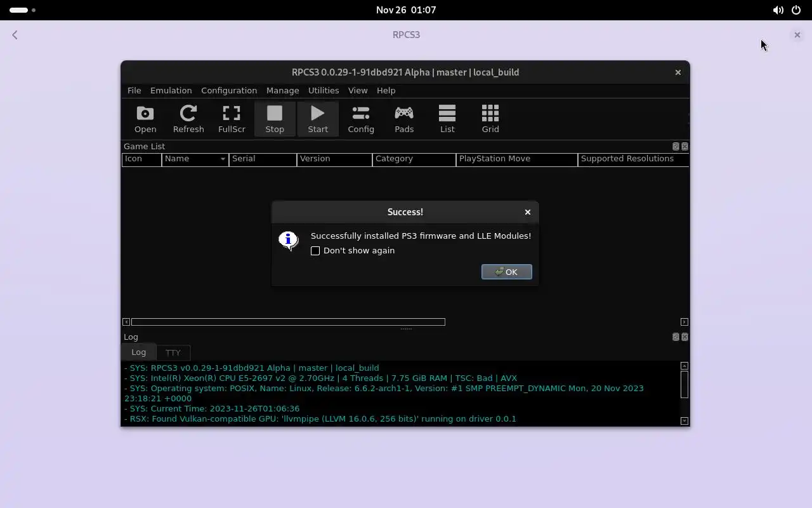This screenshot has height=508, width=812.
Task: Sort by the Serial column header
Action: [x=263, y=159]
